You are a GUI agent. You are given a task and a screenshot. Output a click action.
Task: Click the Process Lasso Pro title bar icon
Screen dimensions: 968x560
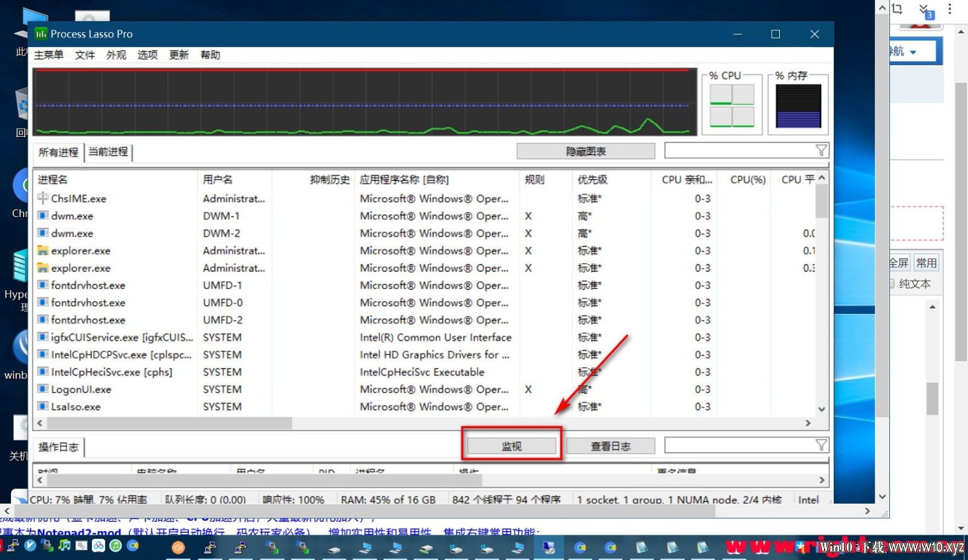click(41, 34)
